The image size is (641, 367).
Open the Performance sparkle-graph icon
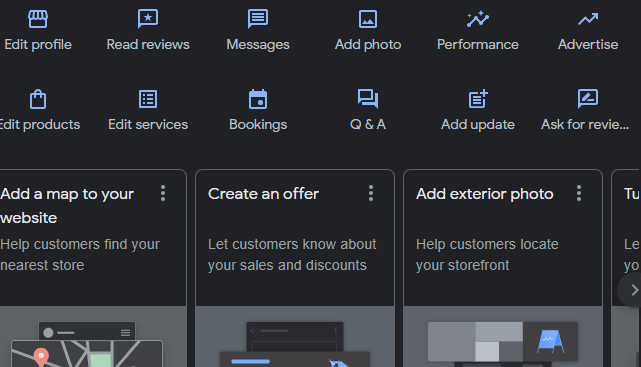click(477, 19)
